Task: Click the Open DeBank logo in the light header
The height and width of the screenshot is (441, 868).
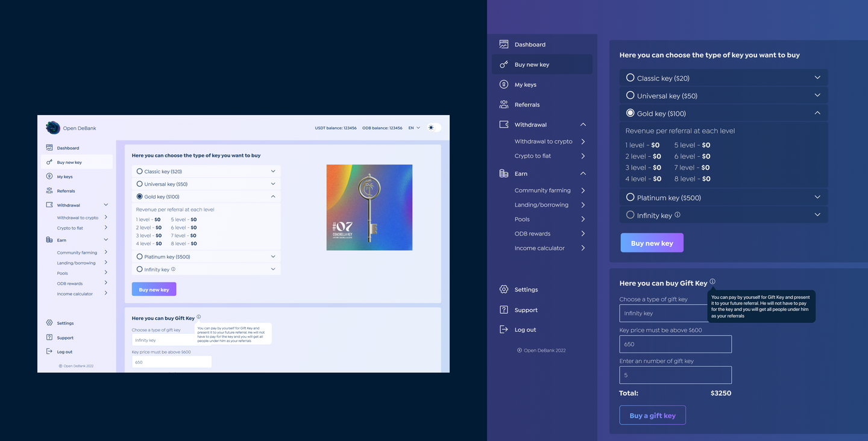Action: (x=53, y=128)
